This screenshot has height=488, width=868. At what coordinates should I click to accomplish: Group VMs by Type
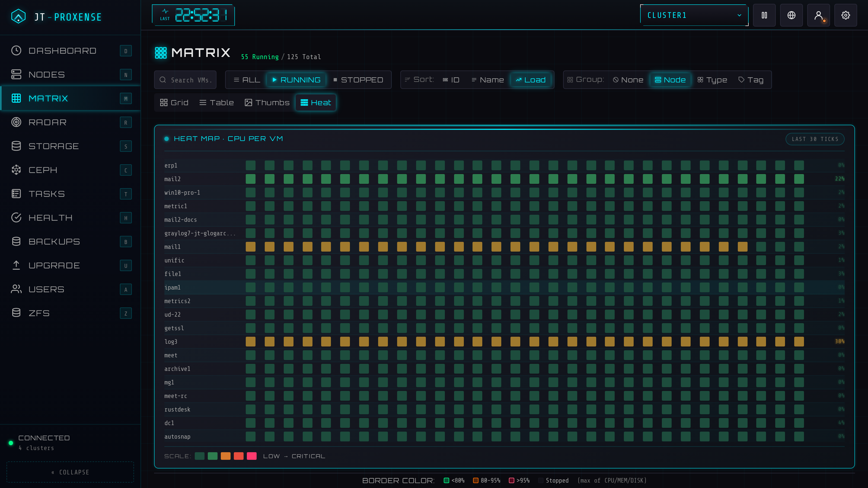tap(712, 80)
